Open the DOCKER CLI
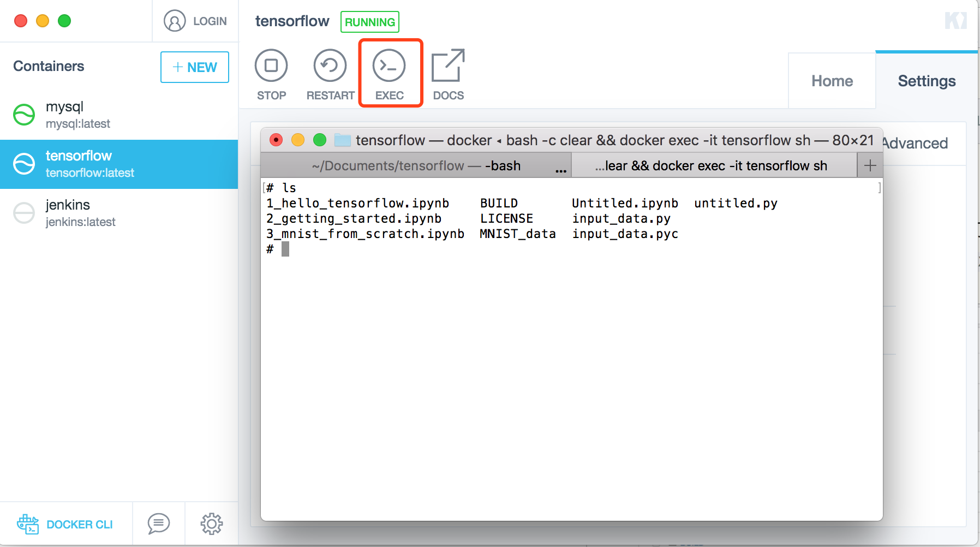This screenshot has width=980, height=547. click(x=65, y=524)
